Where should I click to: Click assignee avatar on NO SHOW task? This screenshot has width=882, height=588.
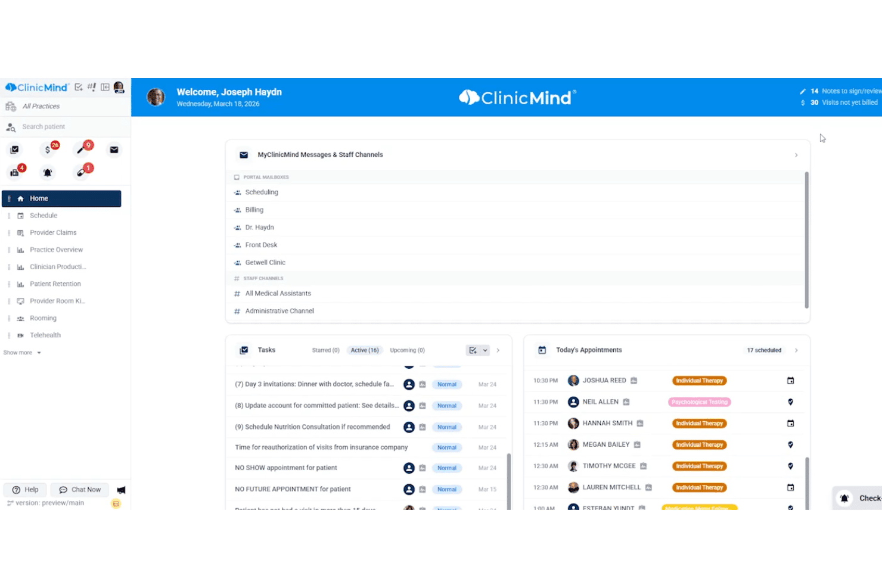tap(409, 468)
